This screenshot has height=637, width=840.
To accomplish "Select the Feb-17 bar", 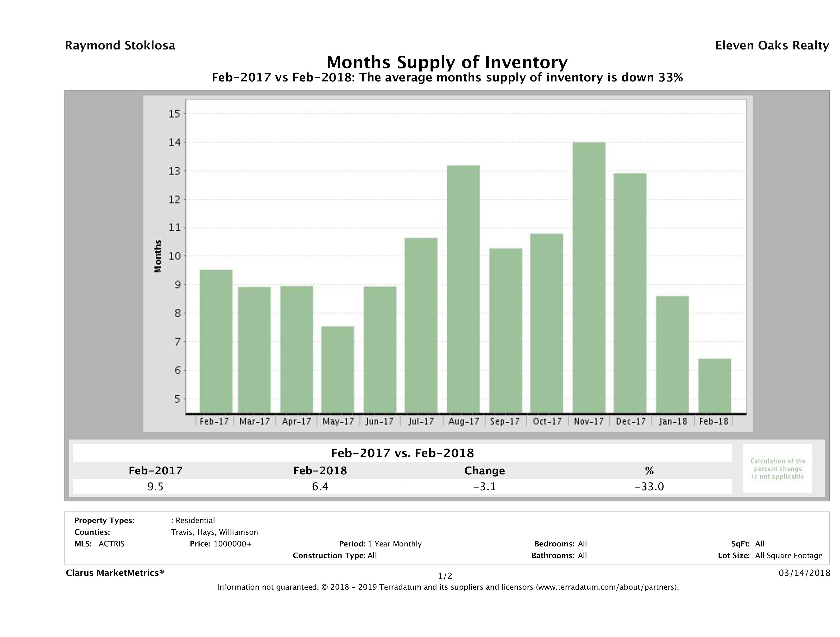I will click(x=216, y=341).
